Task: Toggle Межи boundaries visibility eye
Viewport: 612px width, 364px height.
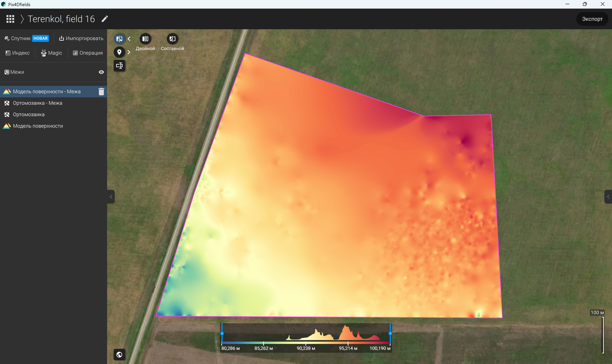Action: tap(101, 72)
